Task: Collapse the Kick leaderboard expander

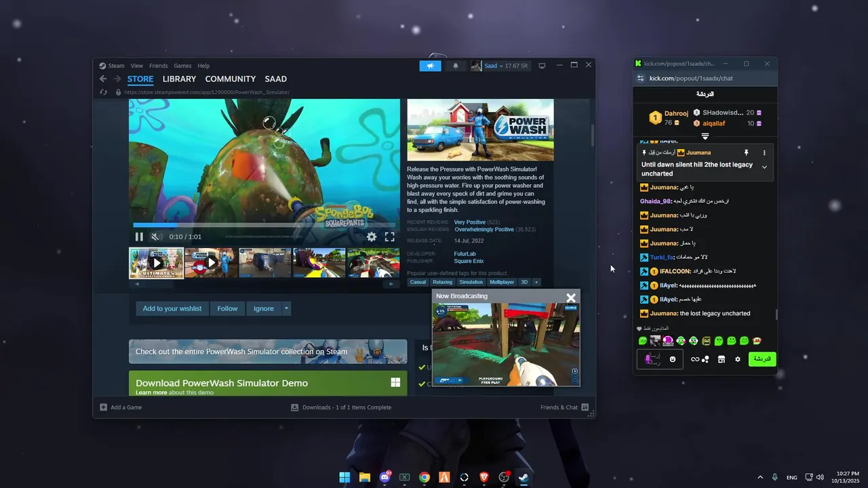Action: coord(705,136)
